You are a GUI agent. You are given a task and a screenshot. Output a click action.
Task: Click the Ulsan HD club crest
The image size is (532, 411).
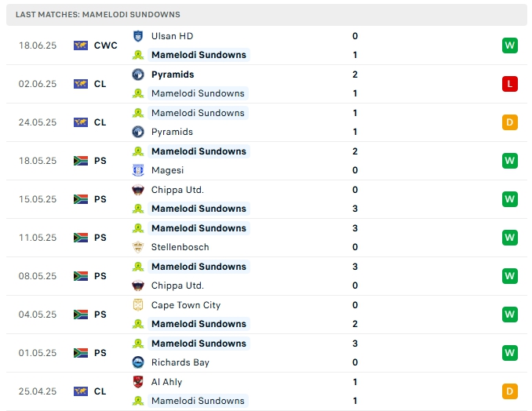pyautogui.click(x=138, y=36)
